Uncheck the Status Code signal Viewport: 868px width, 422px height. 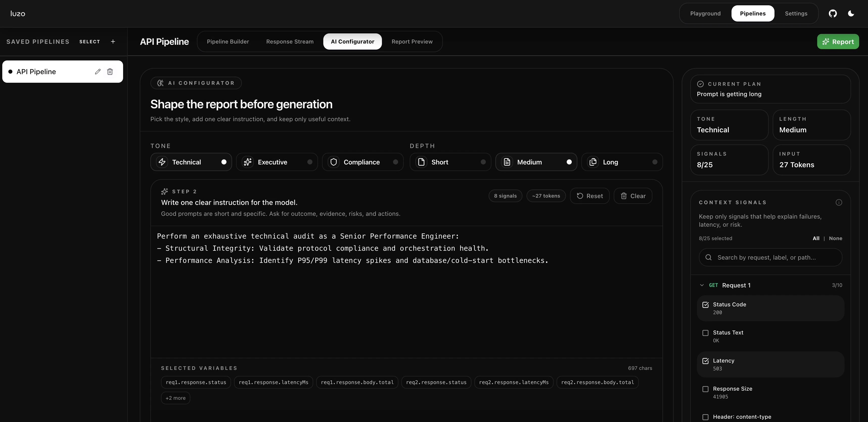[x=705, y=305]
